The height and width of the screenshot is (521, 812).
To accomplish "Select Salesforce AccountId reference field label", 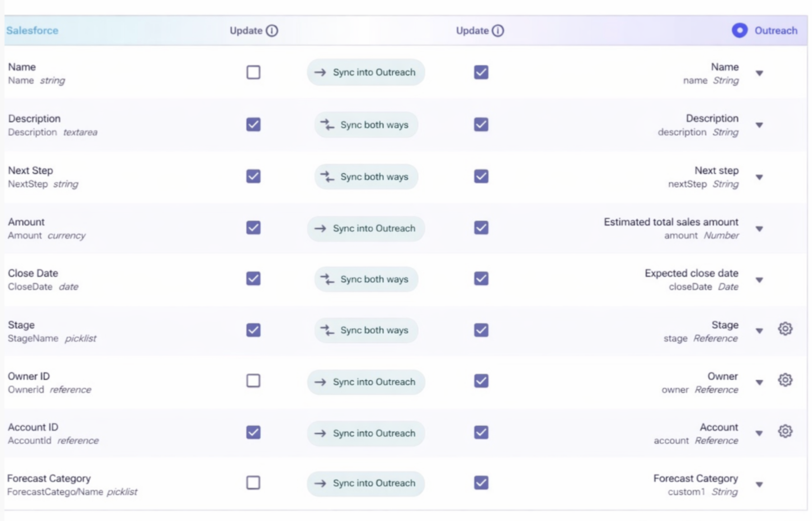I will tap(53, 434).
